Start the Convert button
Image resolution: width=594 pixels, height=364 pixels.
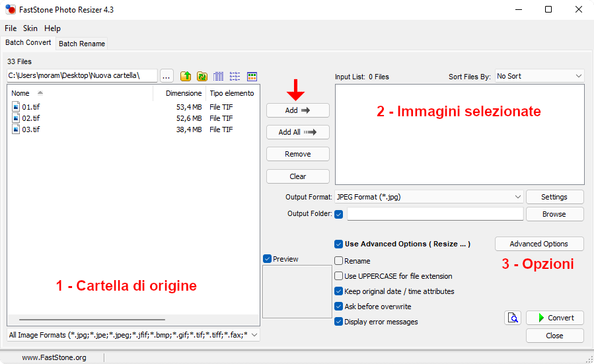tap(555, 318)
